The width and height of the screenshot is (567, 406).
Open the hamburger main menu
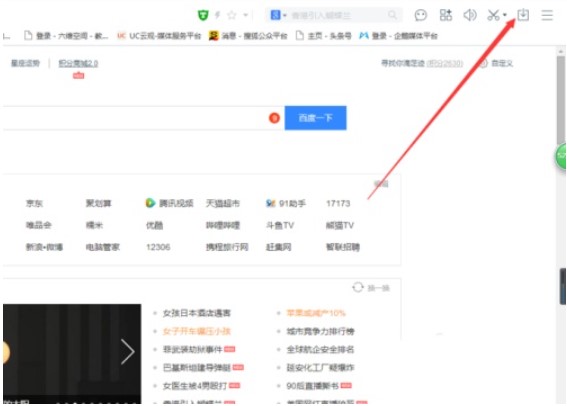pos(547,15)
